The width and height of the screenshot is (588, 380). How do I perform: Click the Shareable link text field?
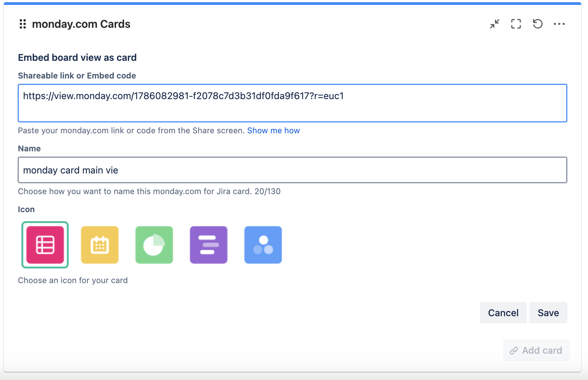click(x=292, y=103)
